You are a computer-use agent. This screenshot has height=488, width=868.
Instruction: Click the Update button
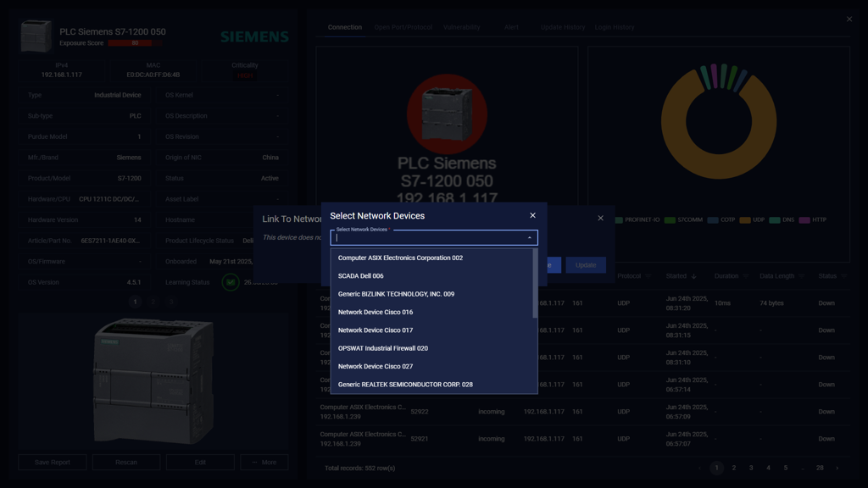586,265
